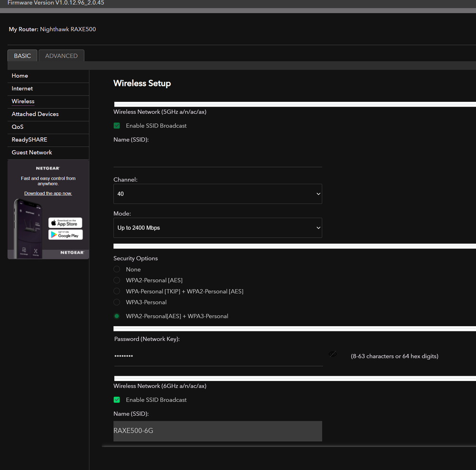476x470 pixels.
Task: Open the Internet settings page
Action: pos(22,88)
